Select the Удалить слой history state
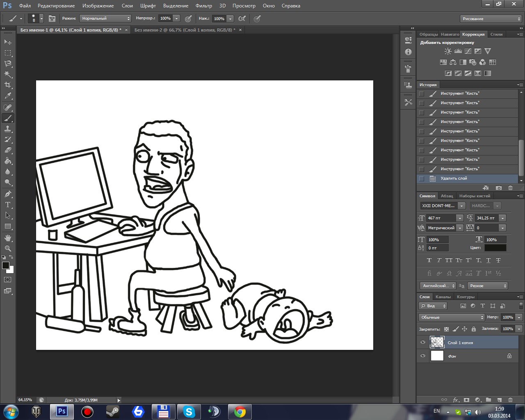 pos(454,178)
